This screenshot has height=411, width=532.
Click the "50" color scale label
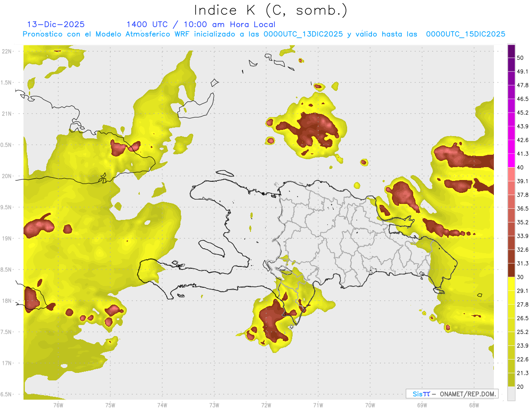(x=520, y=58)
